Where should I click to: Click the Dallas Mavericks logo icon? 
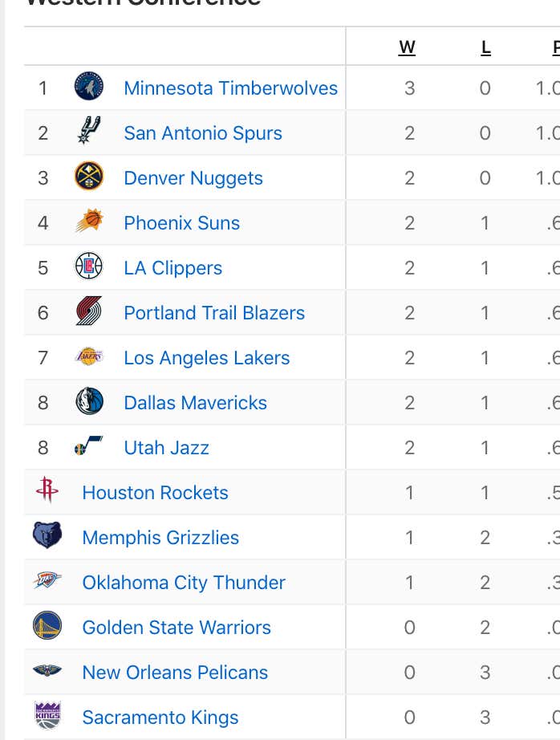(89, 400)
